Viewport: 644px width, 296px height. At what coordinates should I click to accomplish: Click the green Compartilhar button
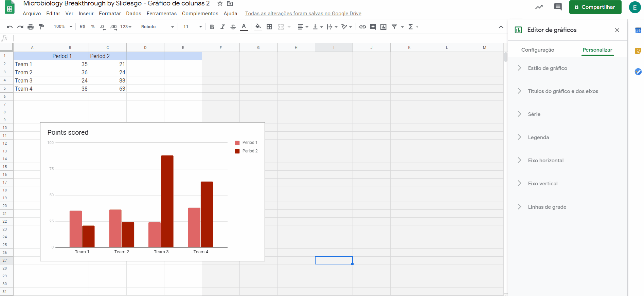(x=595, y=7)
